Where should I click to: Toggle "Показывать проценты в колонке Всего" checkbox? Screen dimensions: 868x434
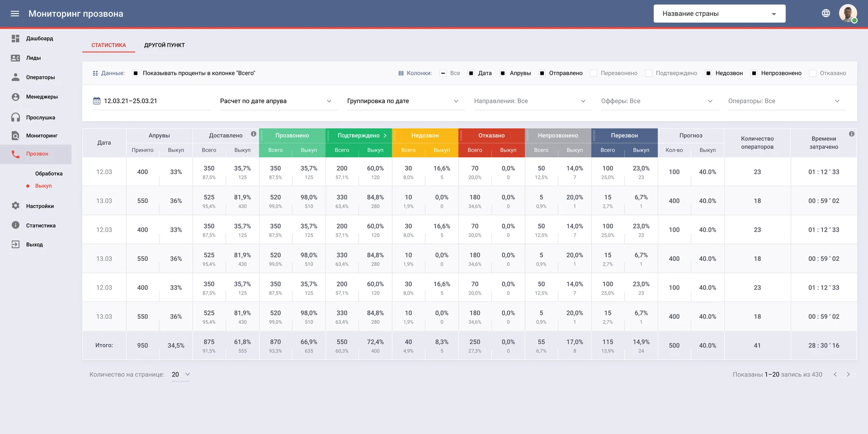pyautogui.click(x=136, y=73)
